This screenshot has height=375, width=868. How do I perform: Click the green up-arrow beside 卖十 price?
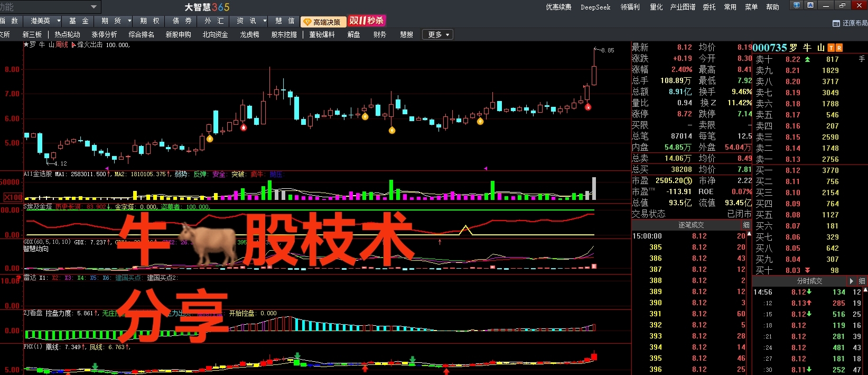click(x=807, y=59)
